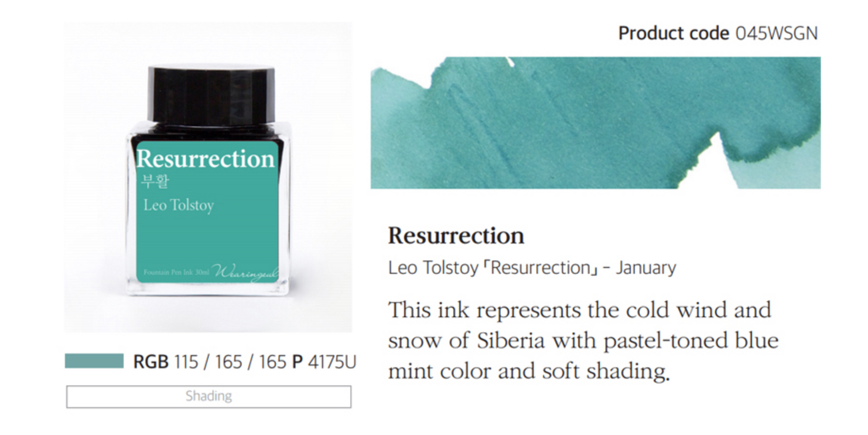Image resolution: width=868 pixels, height=435 pixels.
Task: Click the ink description paragraph
Action: [x=583, y=341]
